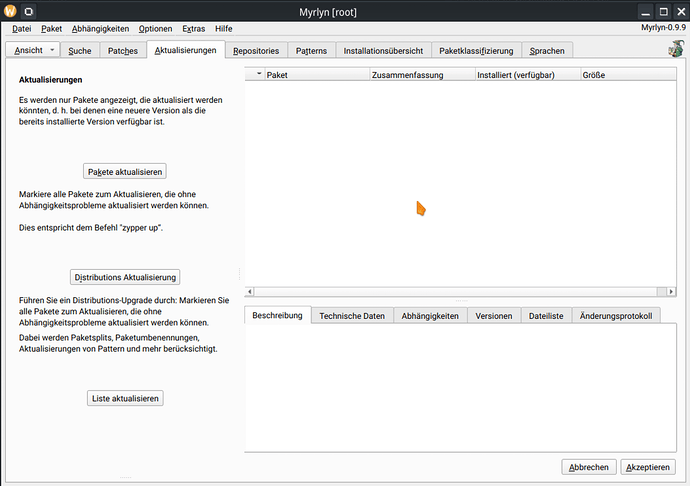Click the Distributions Aktualisierung button
This screenshot has height=486, width=690.
coord(125,277)
